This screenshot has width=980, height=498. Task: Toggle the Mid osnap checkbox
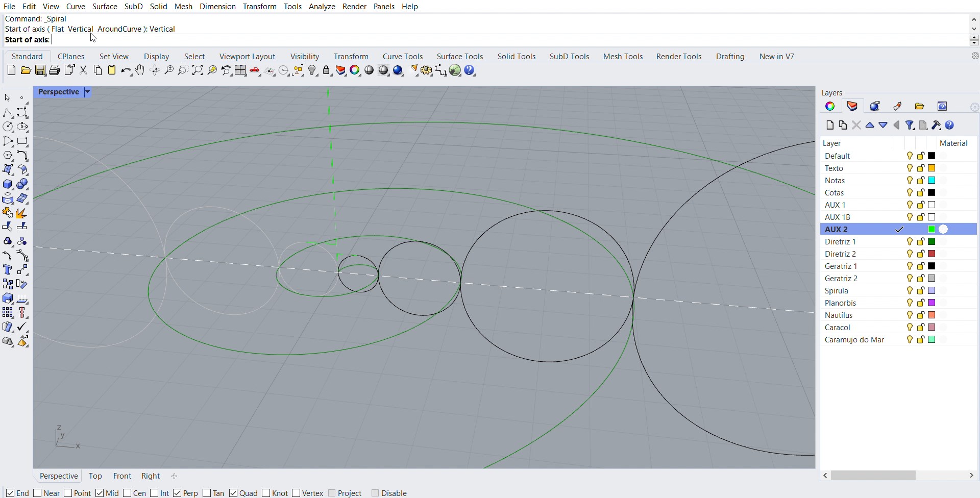[100, 493]
